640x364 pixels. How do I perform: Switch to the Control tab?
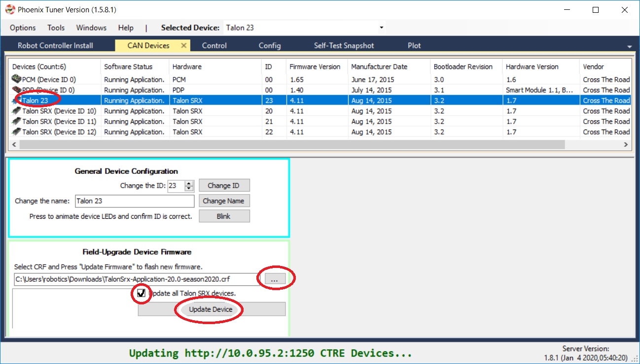click(214, 45)
